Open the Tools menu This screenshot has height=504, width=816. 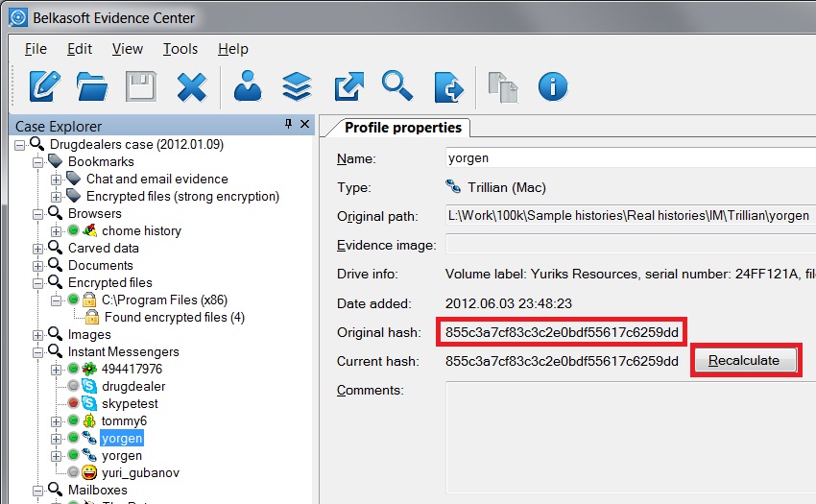click(180, 49)
